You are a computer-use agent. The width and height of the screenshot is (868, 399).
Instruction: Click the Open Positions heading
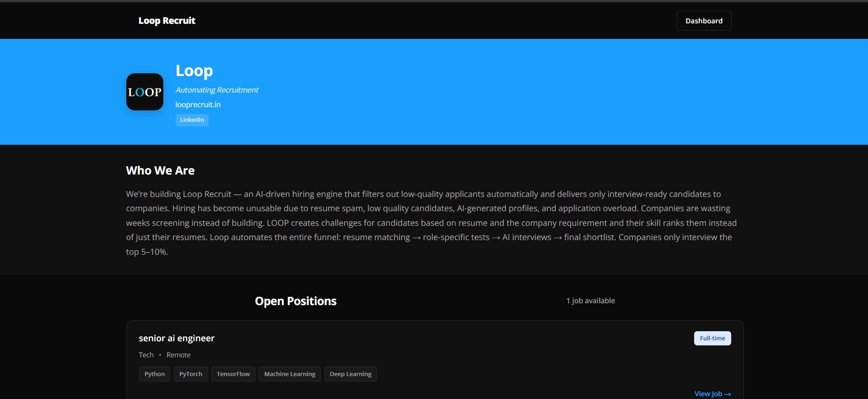click(296, 301)
